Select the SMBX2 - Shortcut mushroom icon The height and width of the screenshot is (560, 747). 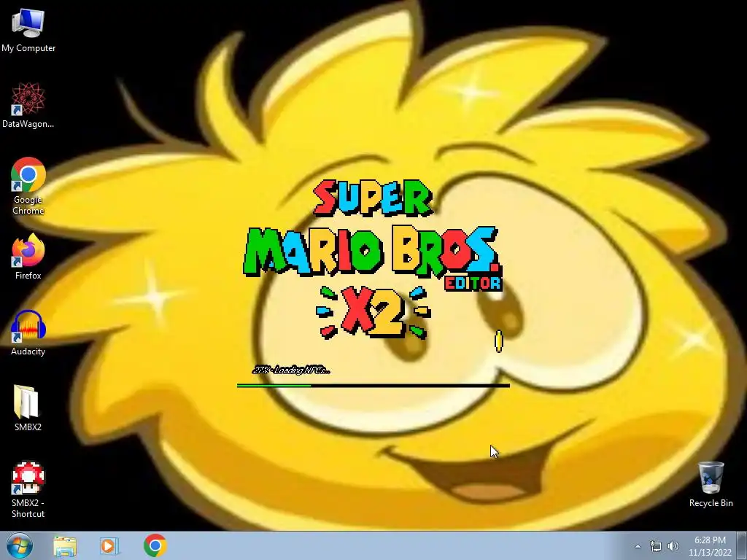coord(28,489)
